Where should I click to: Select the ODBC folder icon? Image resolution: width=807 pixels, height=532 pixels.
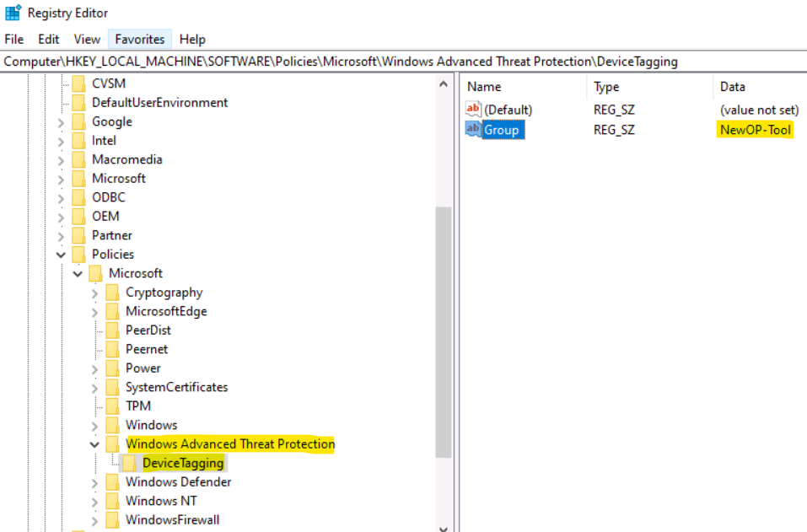coord(78,197)
